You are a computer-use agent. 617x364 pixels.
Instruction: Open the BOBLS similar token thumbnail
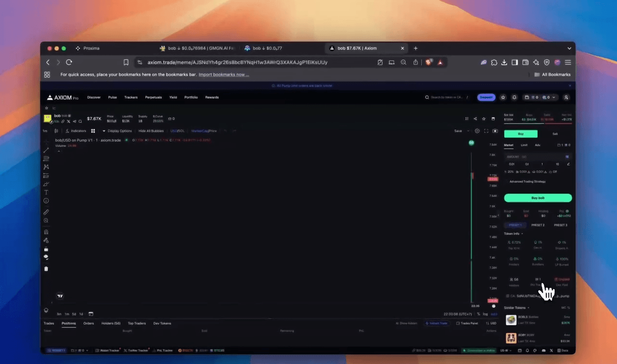511,319
